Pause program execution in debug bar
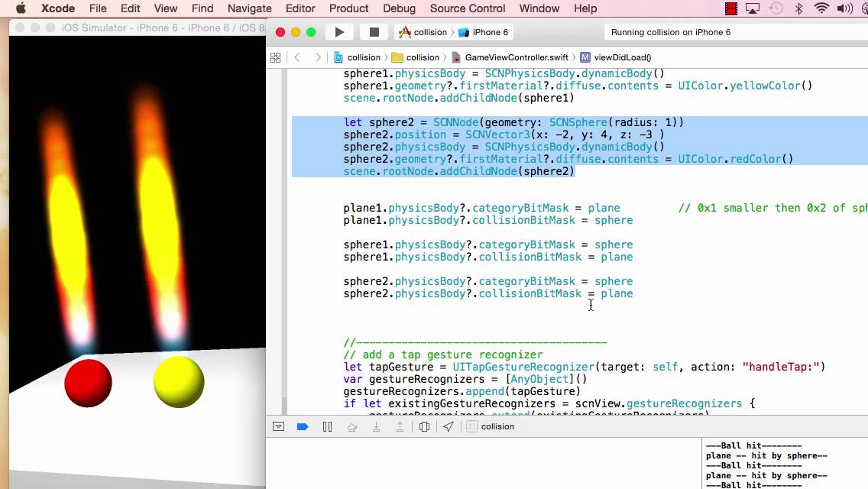 (327, 426)
